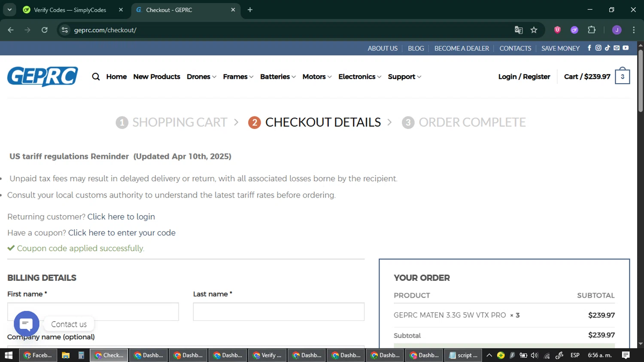Image resolution: width=644 pixels, height=362 pixels.
Task: Show hidden system tray icons
Action: [489, 355]
